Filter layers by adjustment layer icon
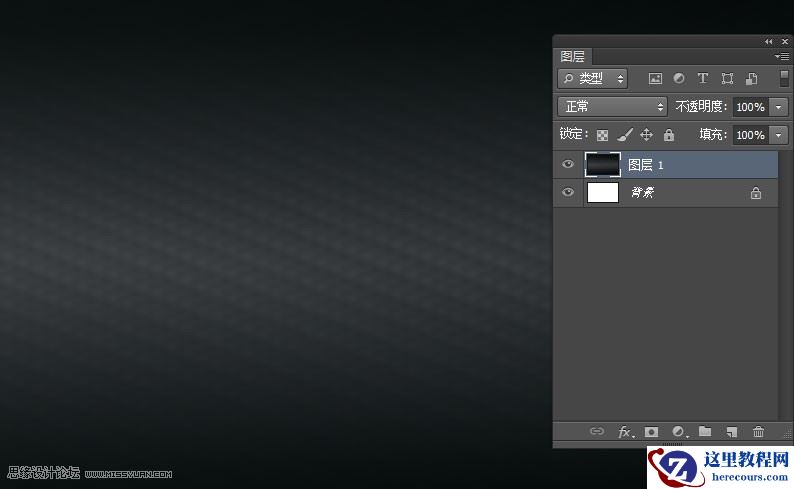This screenshot has width=794, height=489. pos(679,78)
